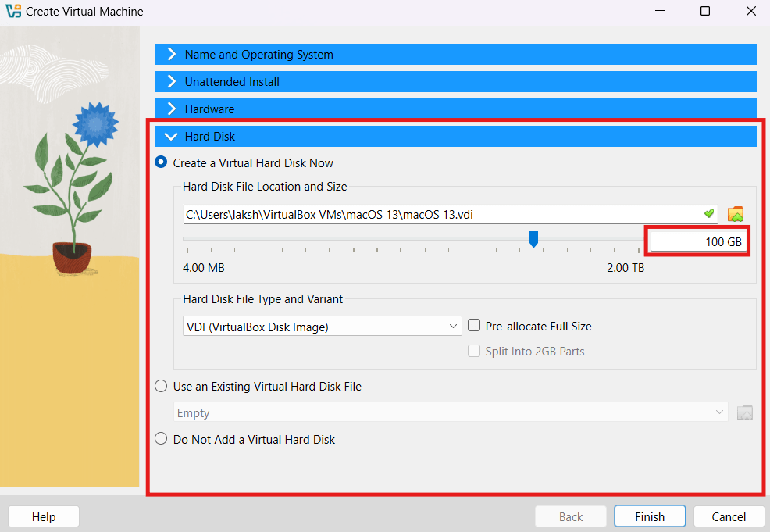
Task: Select Create a Virtual Hard Disk Now
Action: tap(162, 163)
